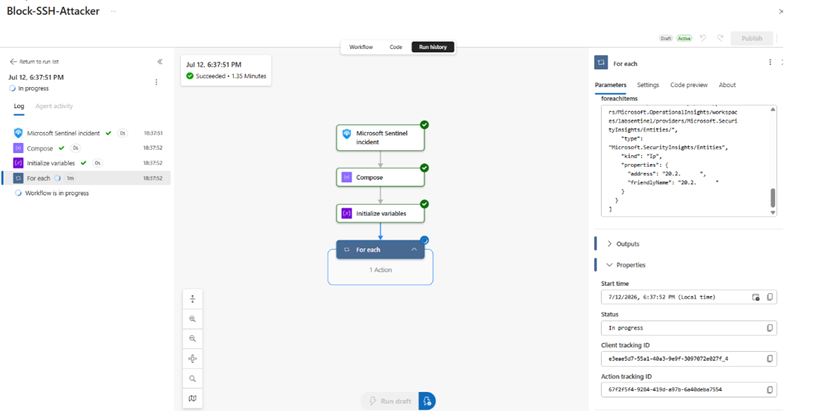824x411 pixels.
Task: Click the Publish button
Action: coord(751,38)
